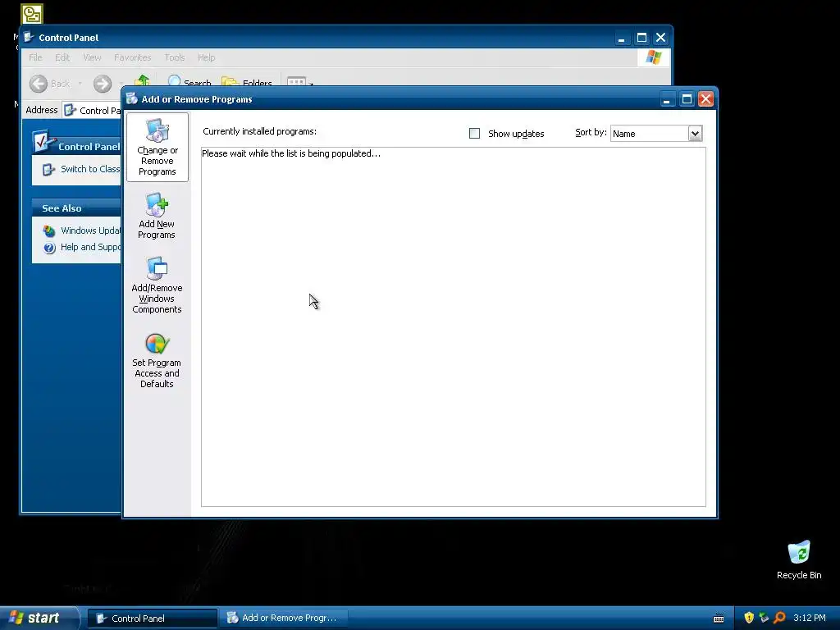Click the desktop icon at top-left corner

point(32,14)
